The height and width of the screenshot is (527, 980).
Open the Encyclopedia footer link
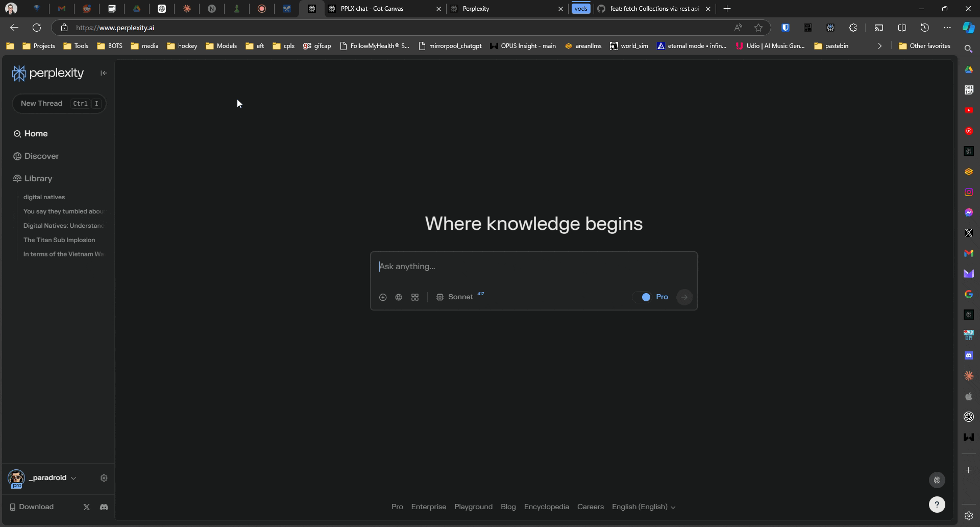[546, 507]
